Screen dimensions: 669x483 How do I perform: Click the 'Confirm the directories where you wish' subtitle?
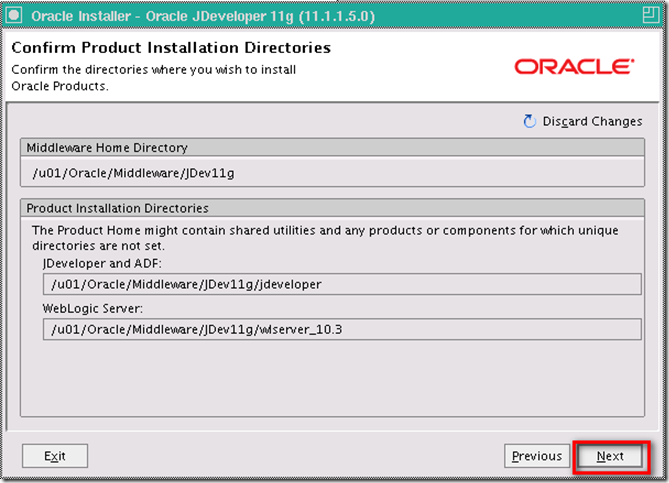click(154, 78)
